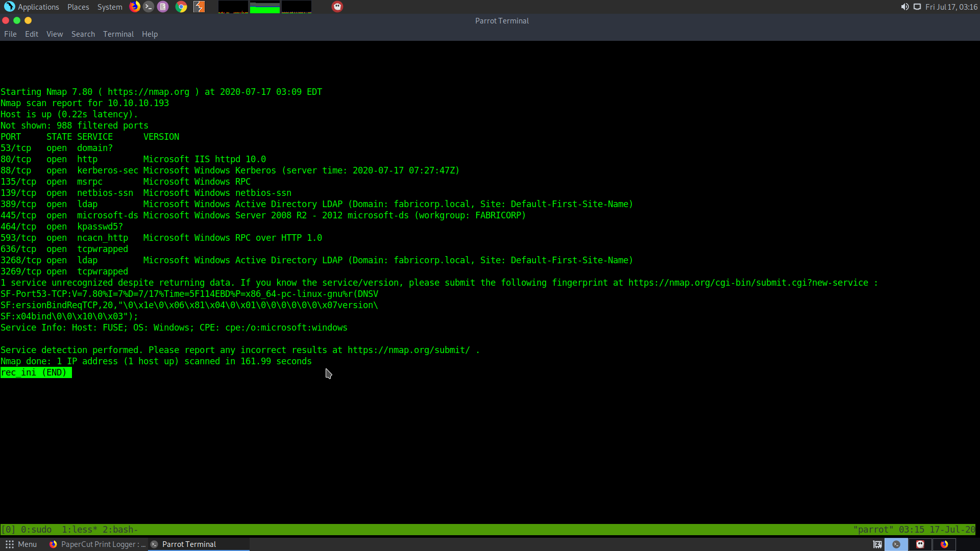Launch Firefox from the top panel

[x=135, y=7]
